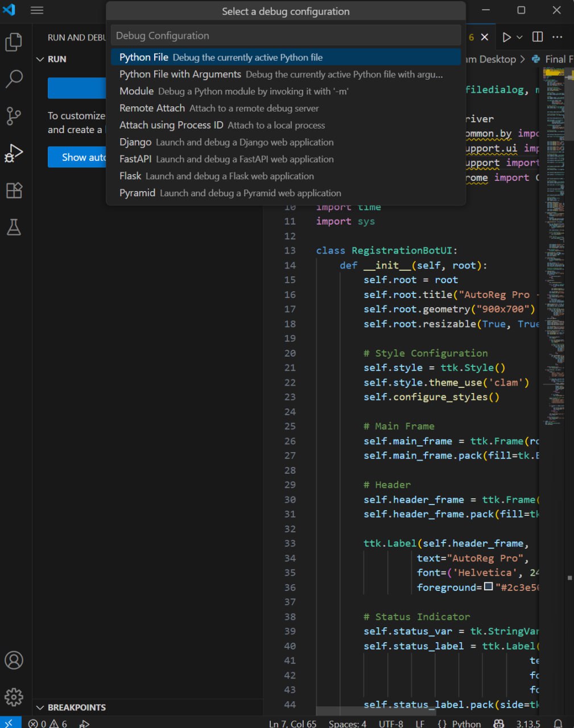Select the Django debug configuration

286,142
